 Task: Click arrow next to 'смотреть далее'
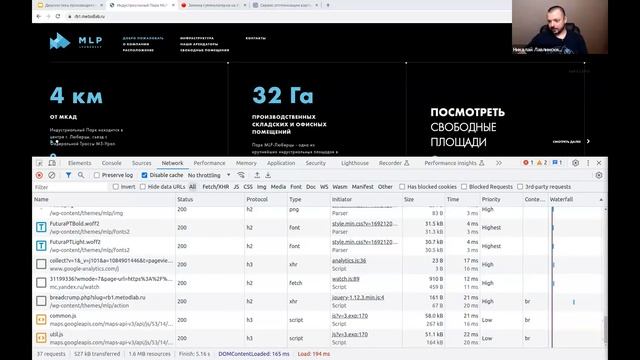[x=588, y=141]
